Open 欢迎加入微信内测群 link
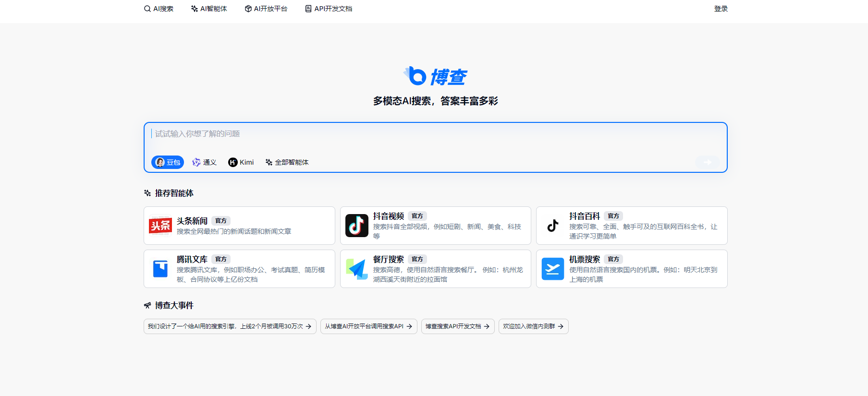 (x=533, y=326)
